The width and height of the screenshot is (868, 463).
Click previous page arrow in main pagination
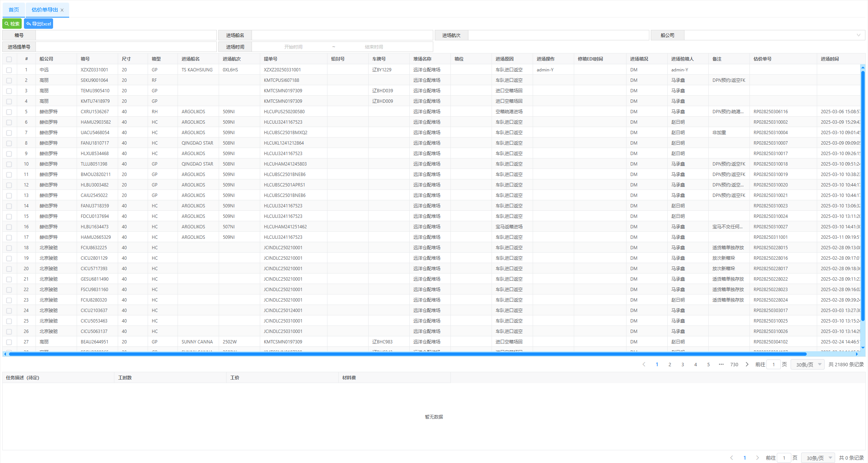click(644, 364)
